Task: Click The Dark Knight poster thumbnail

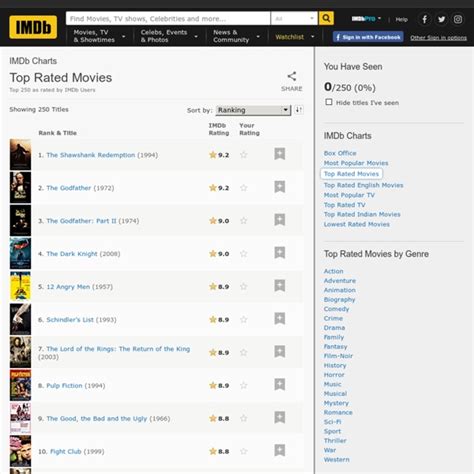Action: tap(20, 253)
